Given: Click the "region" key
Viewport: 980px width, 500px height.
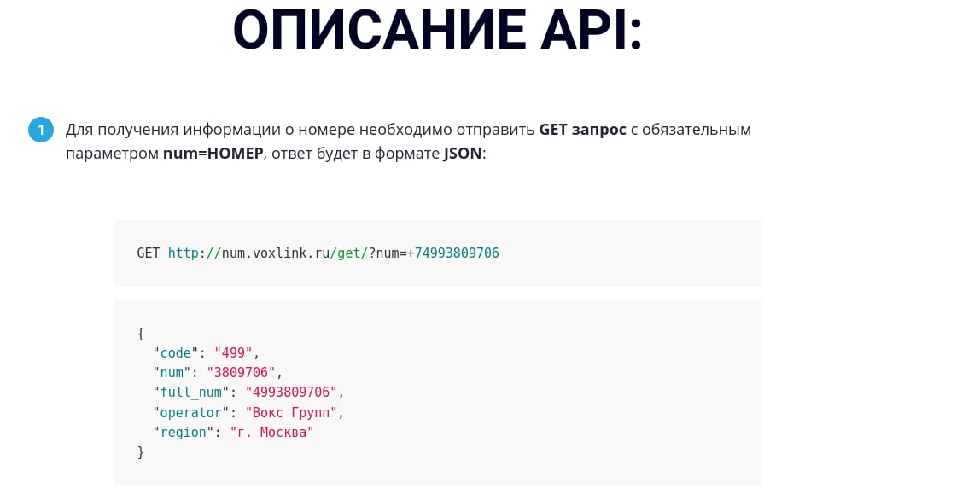Looking at the screenshot, I should pos(184,433).
